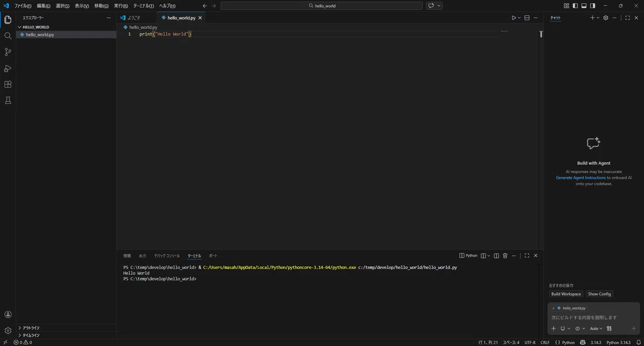Open the Run and Debug view
Screen dimensions: 644x346
click(x=8, y=68)
